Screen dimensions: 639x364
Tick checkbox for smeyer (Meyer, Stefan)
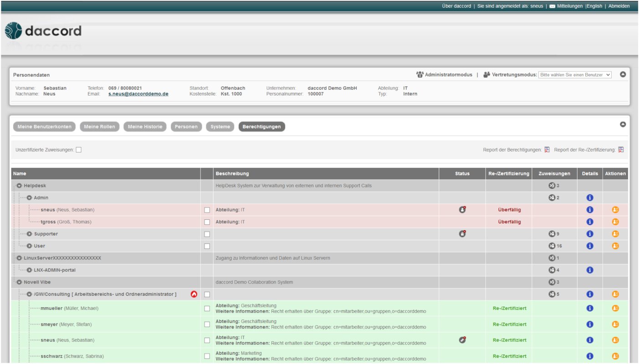pos(207,324)
